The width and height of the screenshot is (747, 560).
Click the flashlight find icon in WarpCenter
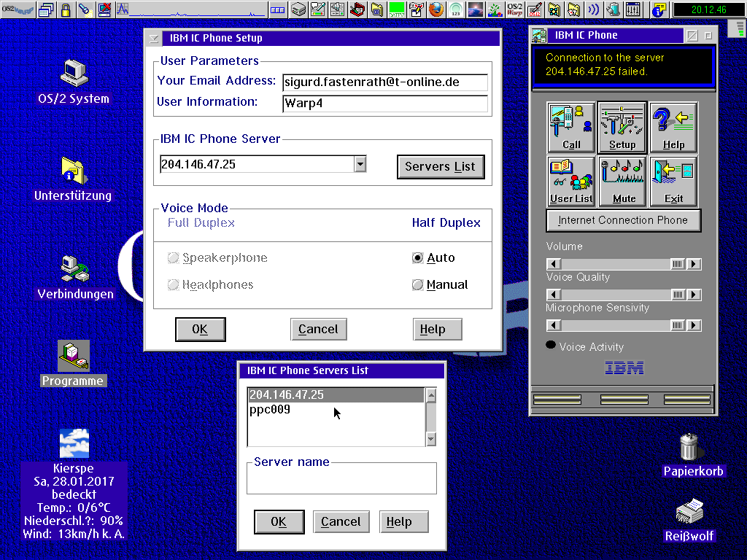tap(85, 9)
